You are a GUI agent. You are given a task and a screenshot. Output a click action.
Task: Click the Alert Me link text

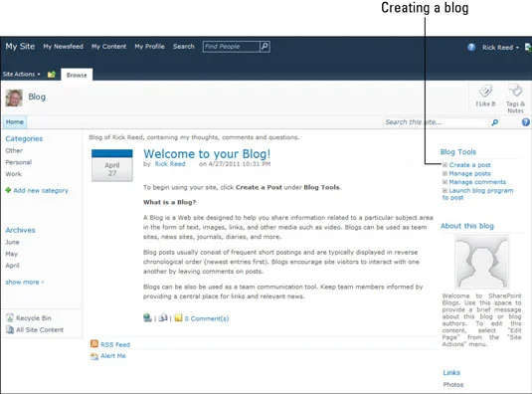113,356
